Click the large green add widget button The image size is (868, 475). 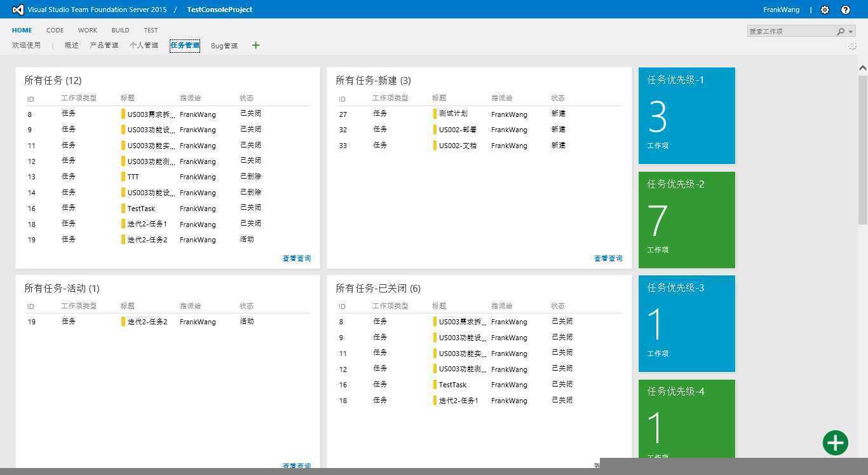pyautogui.click(x=835, y=443)
